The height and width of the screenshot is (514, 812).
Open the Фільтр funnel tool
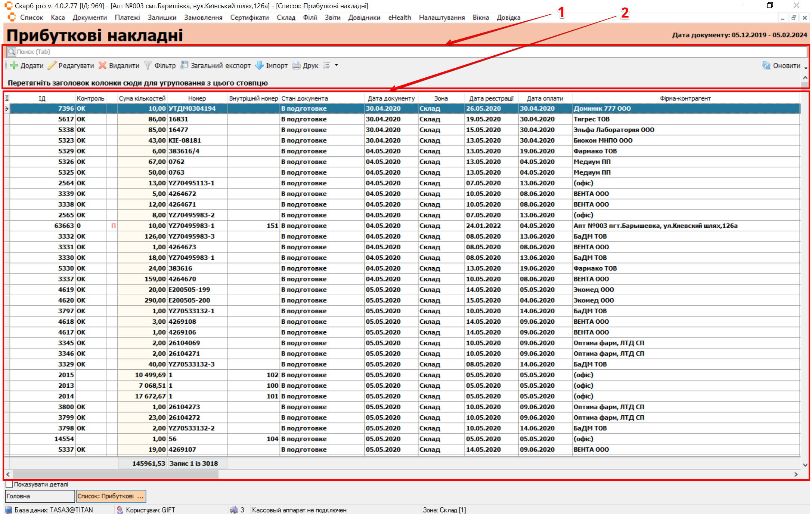tap(148, 65)
